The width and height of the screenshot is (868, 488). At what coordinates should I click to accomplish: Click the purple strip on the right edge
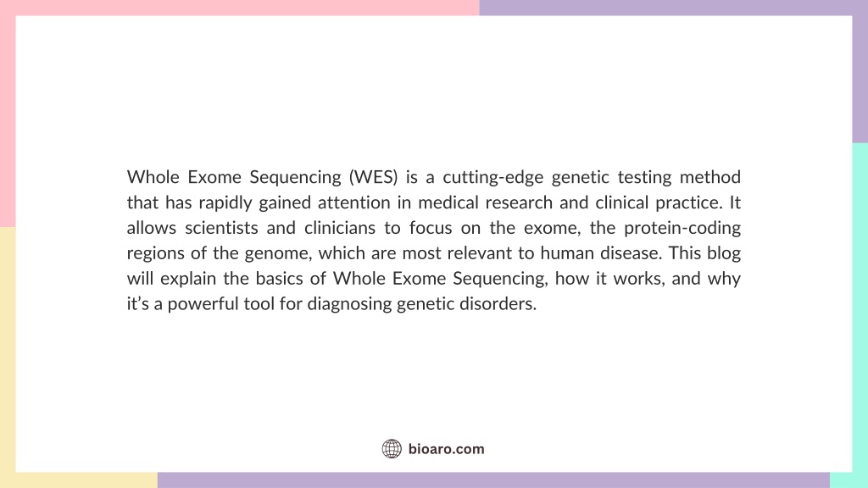[x=860, y=79]
